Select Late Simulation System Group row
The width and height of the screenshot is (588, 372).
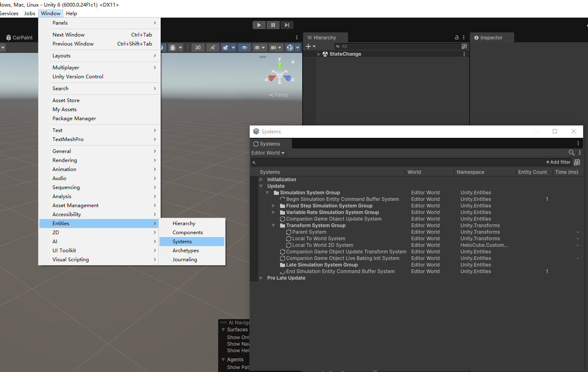tap(416, 265)
